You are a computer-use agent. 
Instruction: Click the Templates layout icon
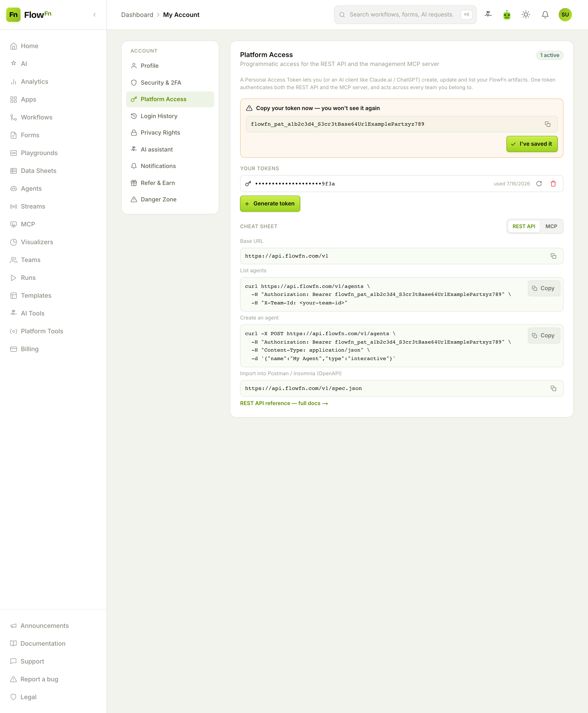(x=14, y=295)
